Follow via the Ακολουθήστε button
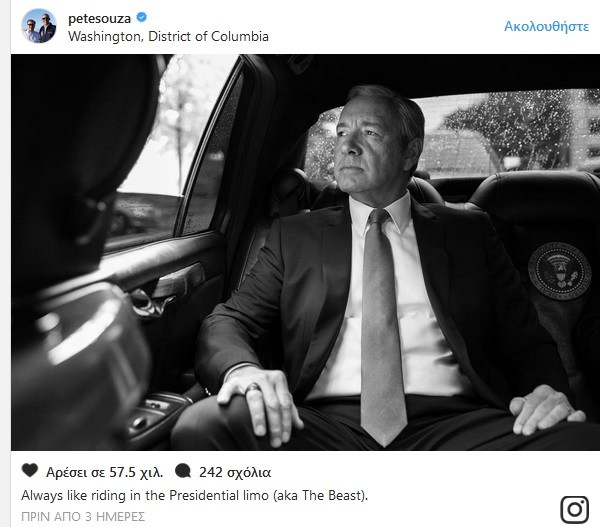600x527 pixels. (546, 26)
